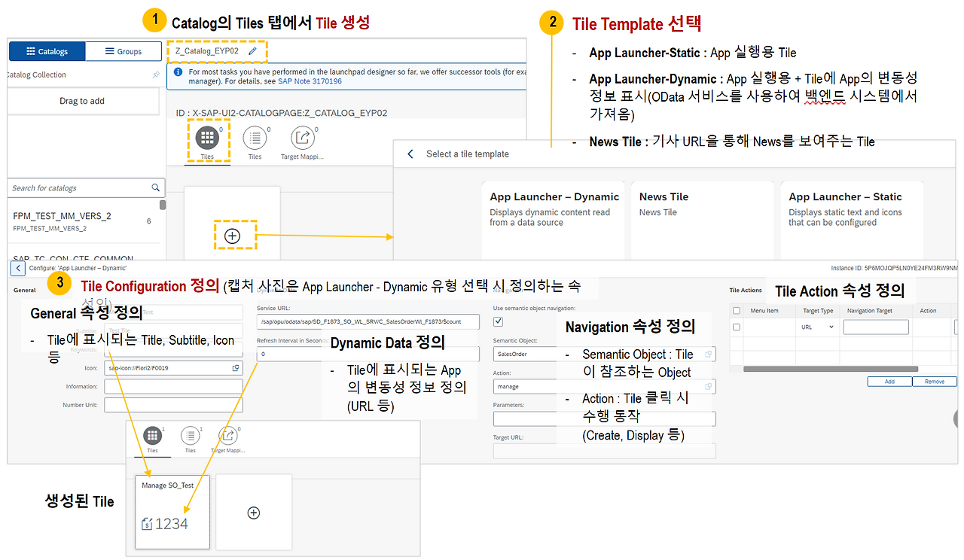Click Remove under Tile Actions
Viewport: 964px width, 560px height.
point(935,382)
